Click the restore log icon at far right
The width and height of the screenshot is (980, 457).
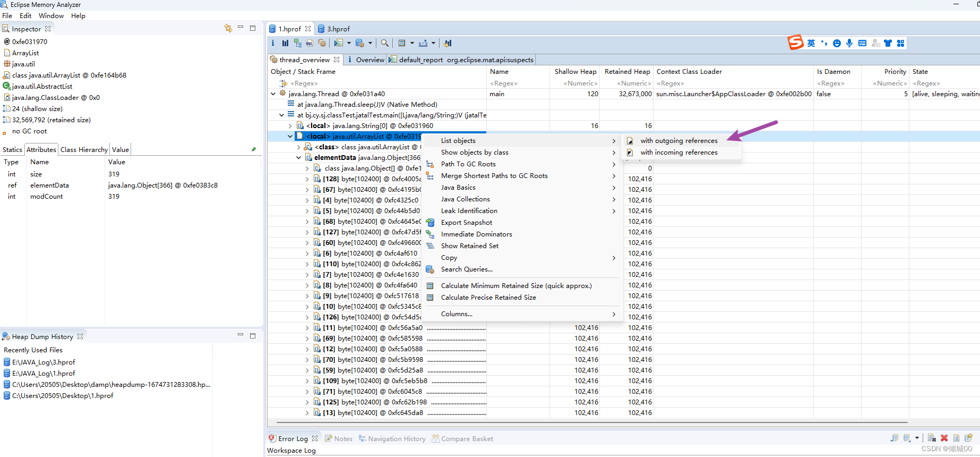pos(968,438)
